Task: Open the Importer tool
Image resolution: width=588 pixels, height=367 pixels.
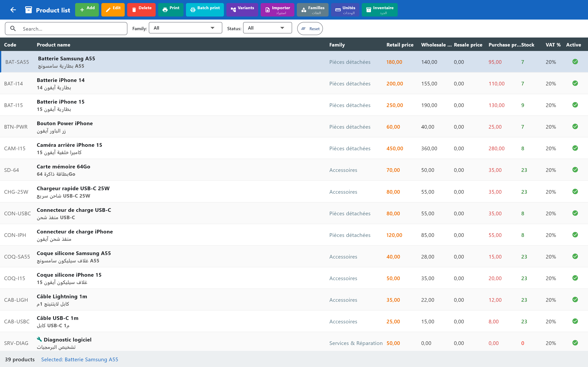Action: click(277, 10)
